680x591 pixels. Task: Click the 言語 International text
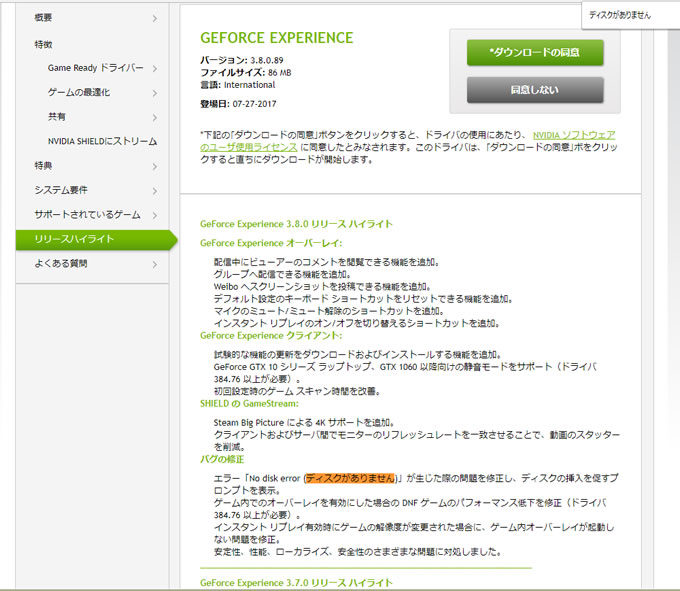[x=238, y=85]
